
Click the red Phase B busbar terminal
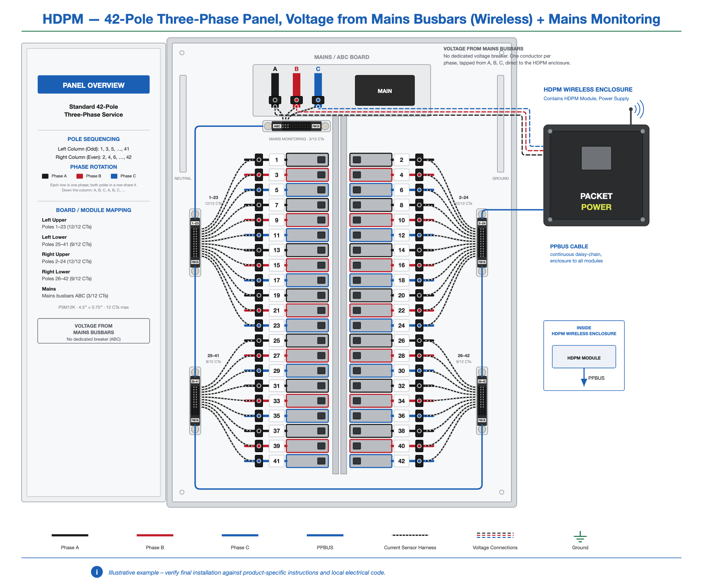point(297,100)
